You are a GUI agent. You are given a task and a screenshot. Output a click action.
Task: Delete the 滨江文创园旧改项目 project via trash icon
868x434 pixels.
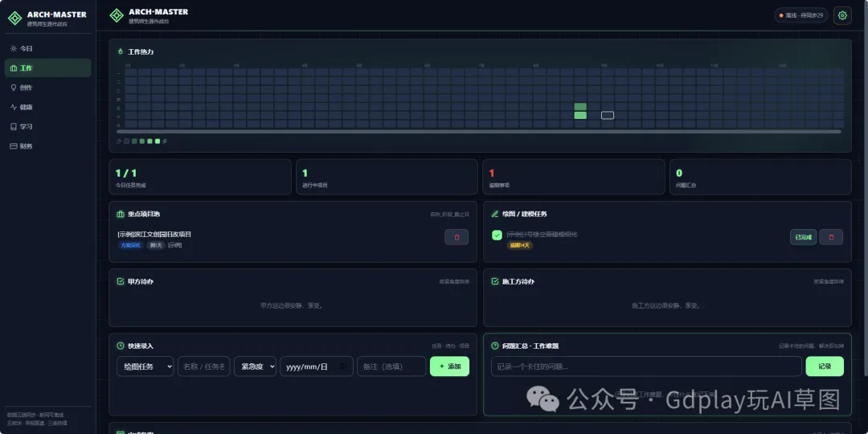457,237
